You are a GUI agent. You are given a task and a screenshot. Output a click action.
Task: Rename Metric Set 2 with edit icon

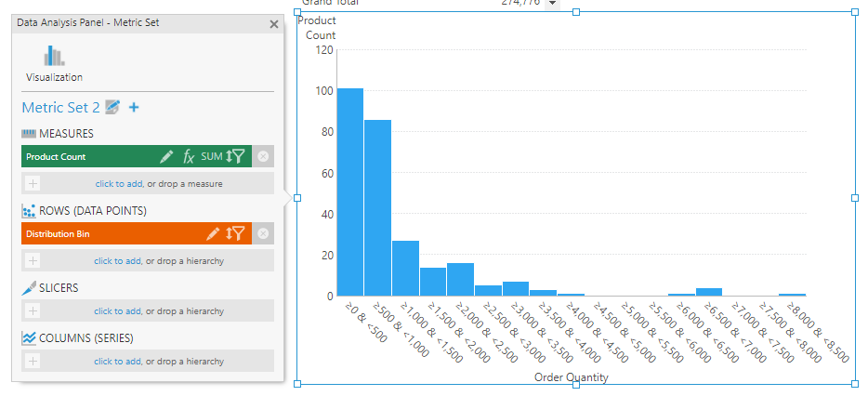(112, 107)
